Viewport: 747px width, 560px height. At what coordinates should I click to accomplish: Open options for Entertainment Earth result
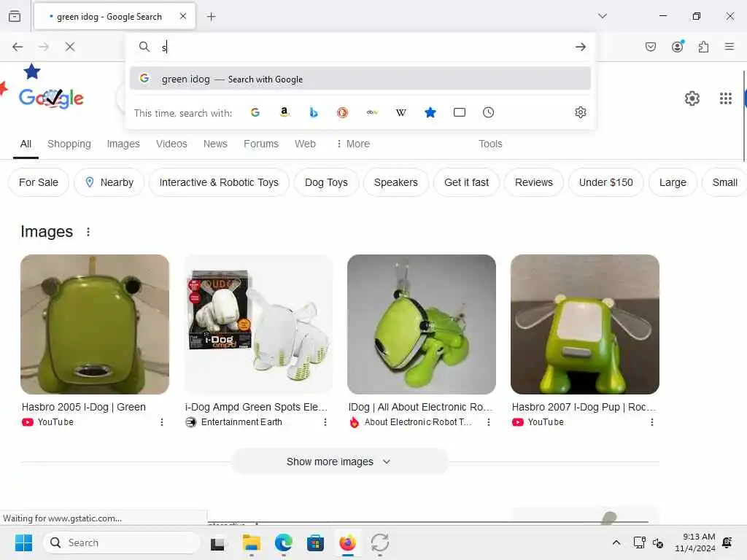click(x=325, y=422)
